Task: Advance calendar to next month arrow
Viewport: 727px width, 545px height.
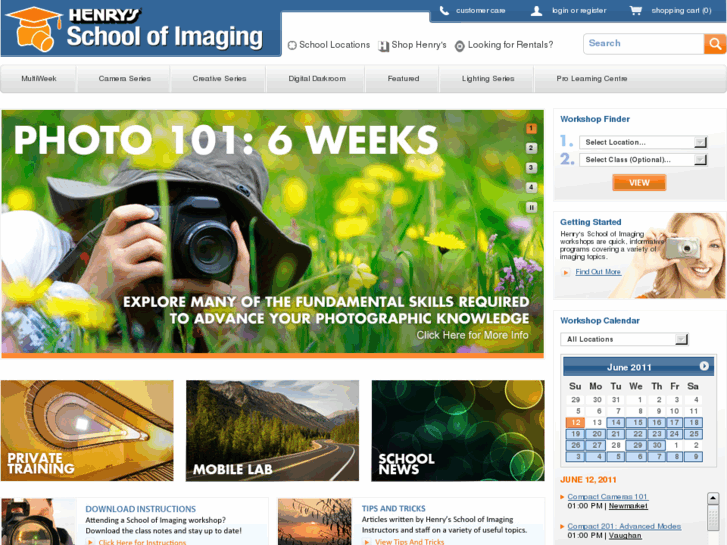Action: point(704,366)
